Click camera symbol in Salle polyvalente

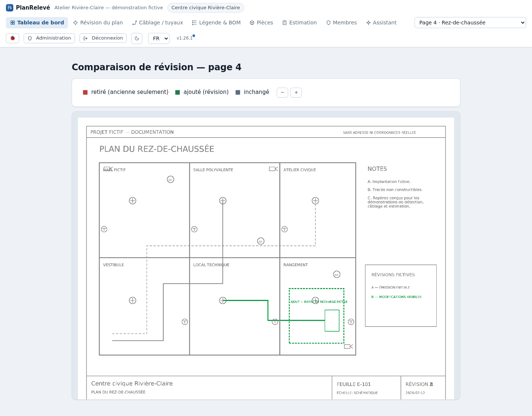click(273, 169)
